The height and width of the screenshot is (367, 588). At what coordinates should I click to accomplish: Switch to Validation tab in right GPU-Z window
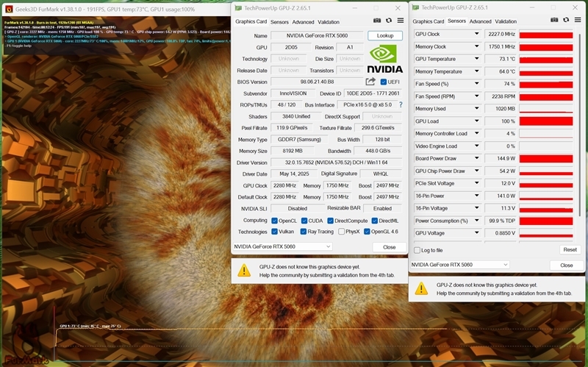click(506, 21)
